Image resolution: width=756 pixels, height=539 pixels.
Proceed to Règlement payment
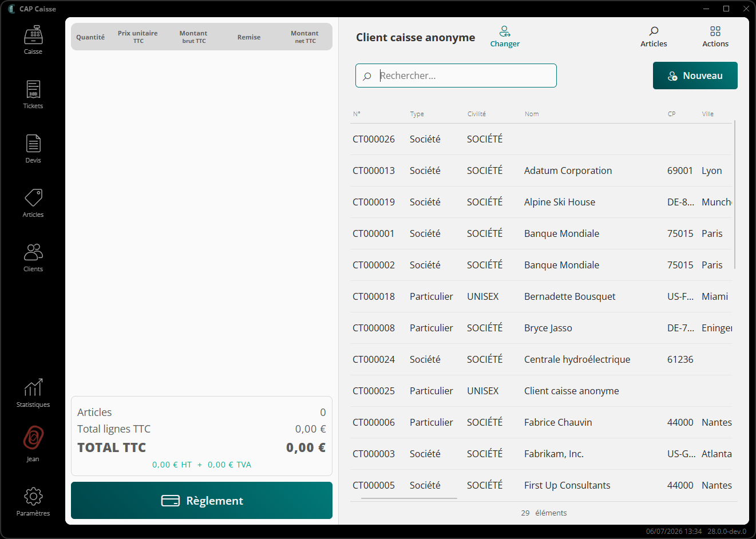pyautogui.click(x=201, y=501)
